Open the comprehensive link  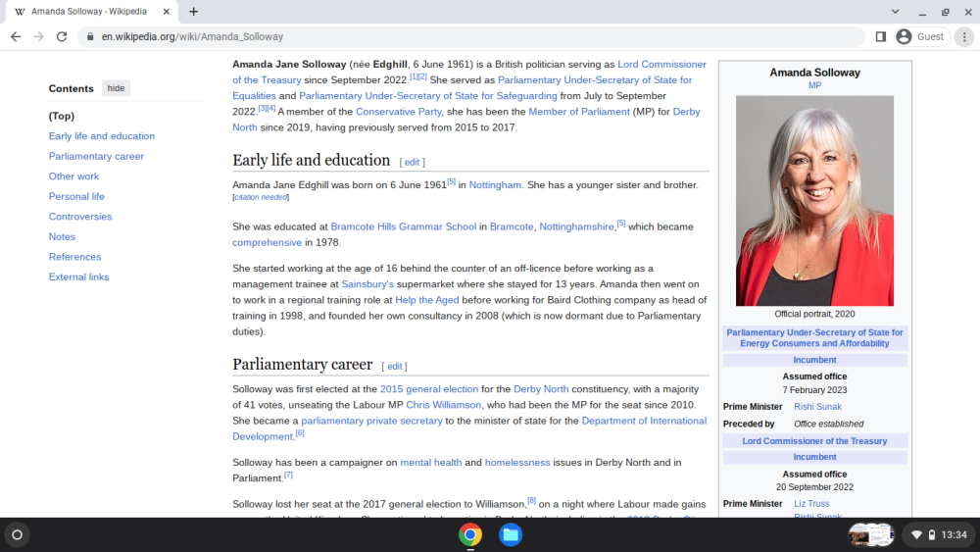[x=267, y=242]
